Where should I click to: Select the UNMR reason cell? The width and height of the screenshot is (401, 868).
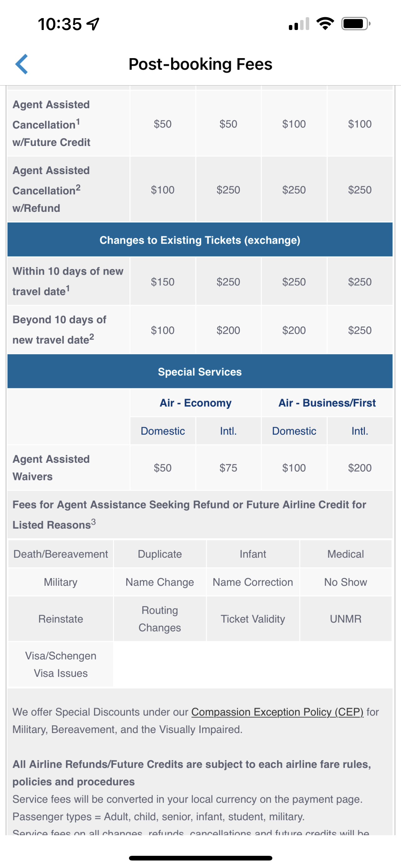pyautogui.click(x=345, y=619)
